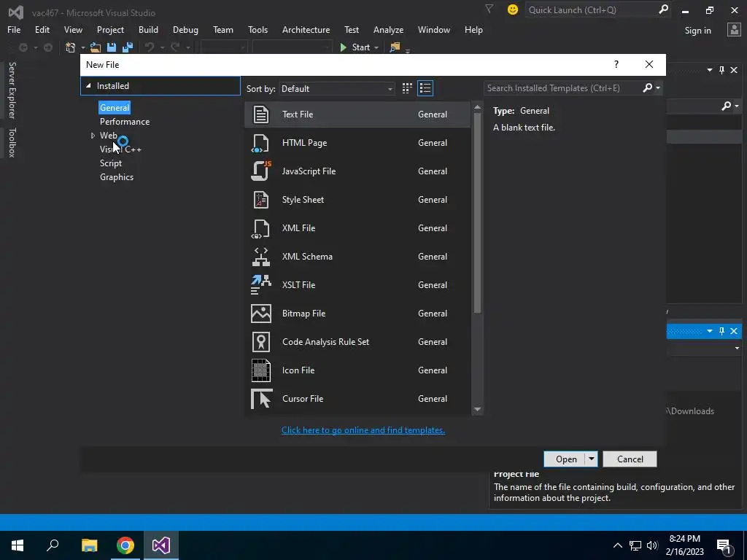This screenshot has height=560, width=747.
Task: Select the XML Schema template icon
Action: (261, 256)
